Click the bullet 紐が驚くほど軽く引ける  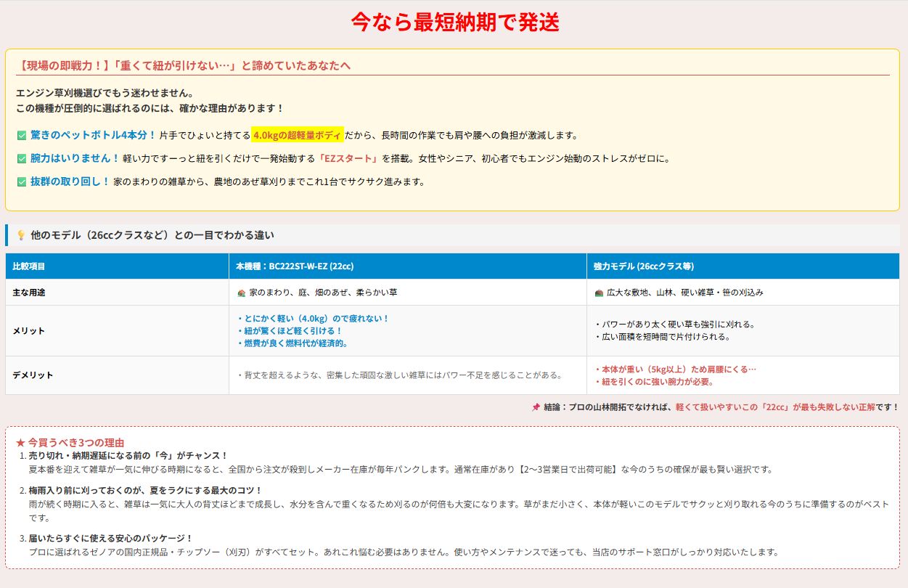pos(290,331)
